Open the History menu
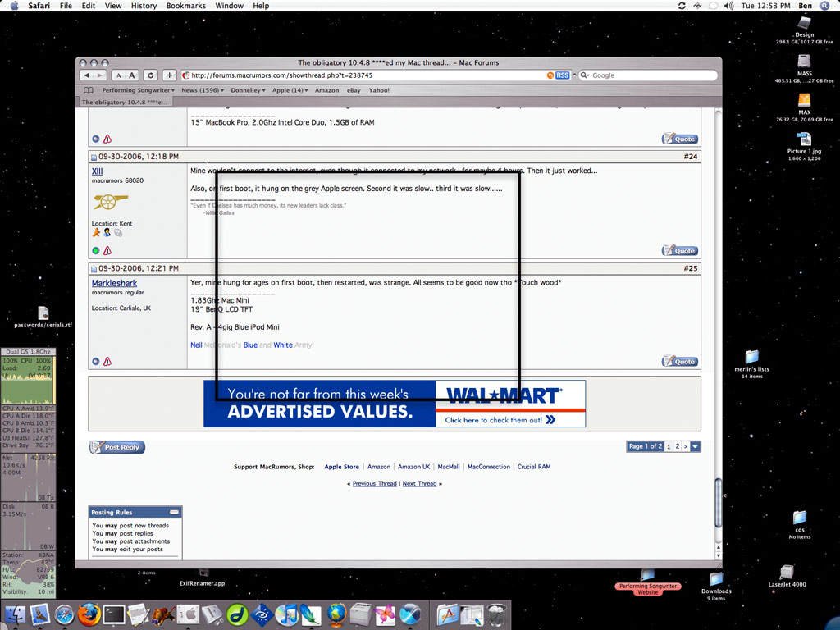This screenshot has width=840, height=630. (x=144, y=6)
